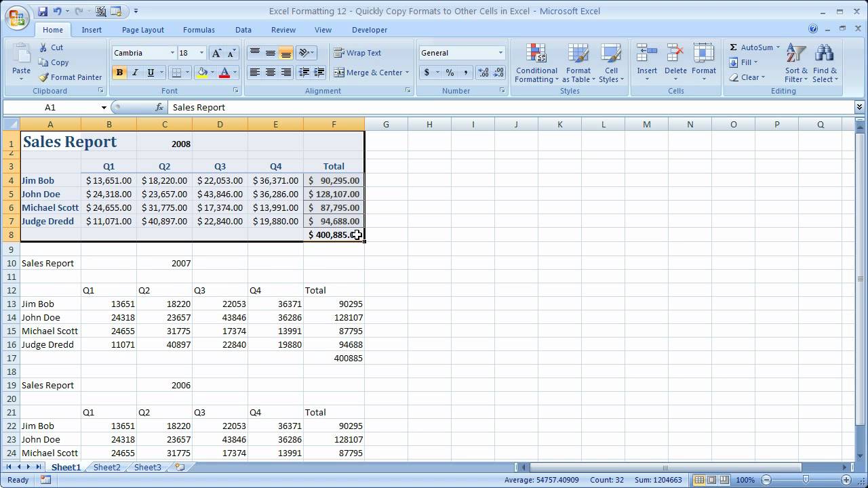
Task: Click the Office button logo
Action: (17, 17)
